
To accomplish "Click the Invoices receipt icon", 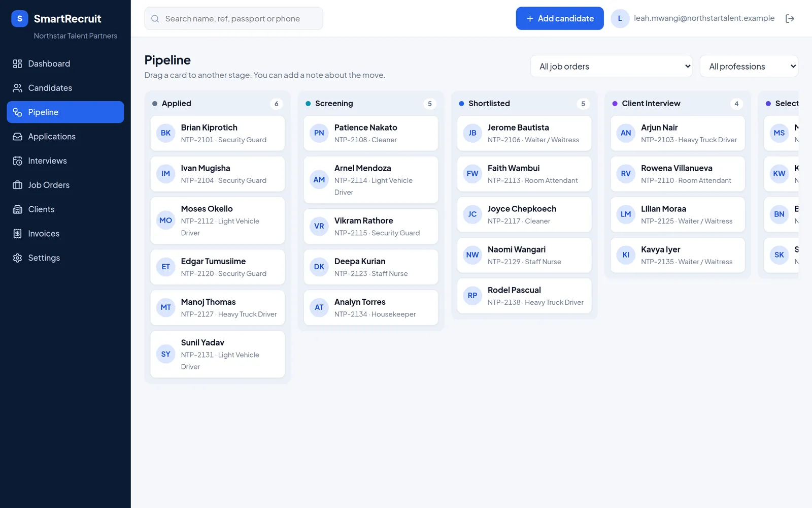I will click(17, 234).
